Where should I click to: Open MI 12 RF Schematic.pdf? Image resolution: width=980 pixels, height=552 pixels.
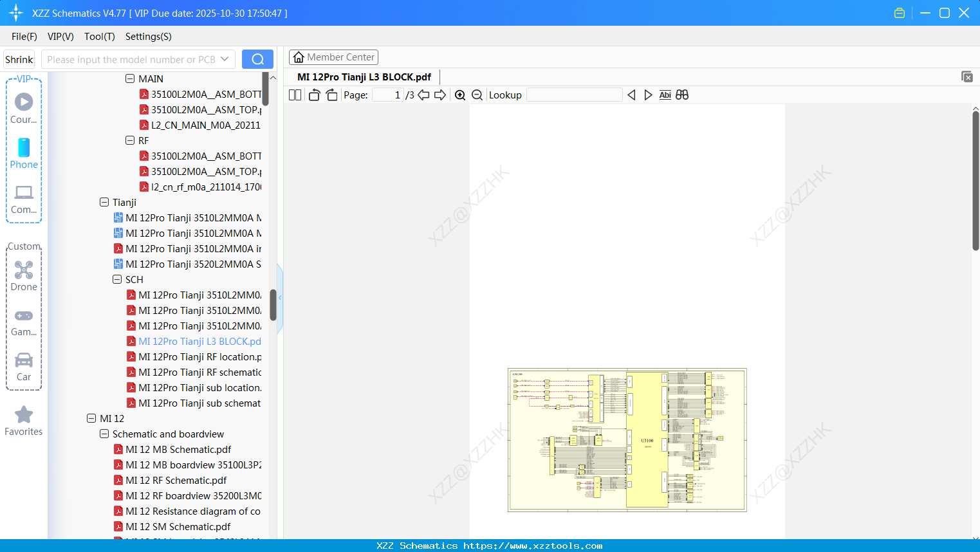point(171,480)
